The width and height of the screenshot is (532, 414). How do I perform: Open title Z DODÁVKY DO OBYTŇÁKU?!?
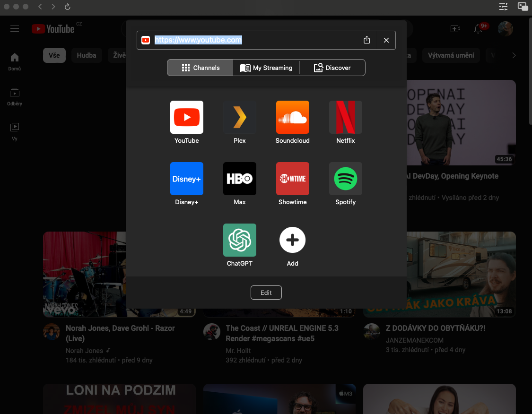tap(436, 328)
